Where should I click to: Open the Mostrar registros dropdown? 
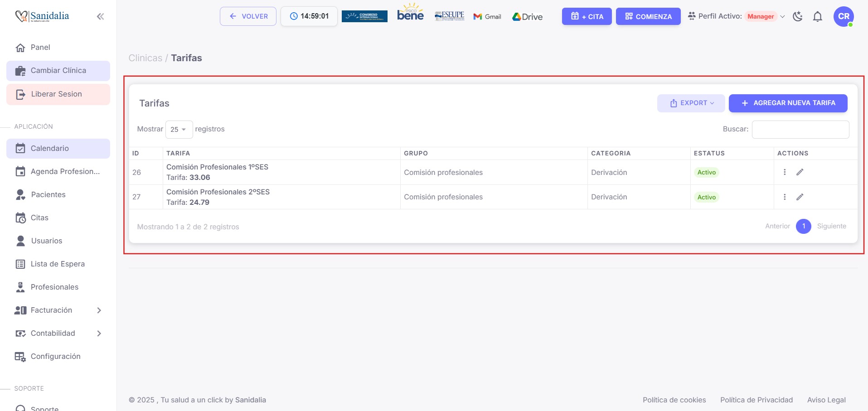(x=179, y=129)
